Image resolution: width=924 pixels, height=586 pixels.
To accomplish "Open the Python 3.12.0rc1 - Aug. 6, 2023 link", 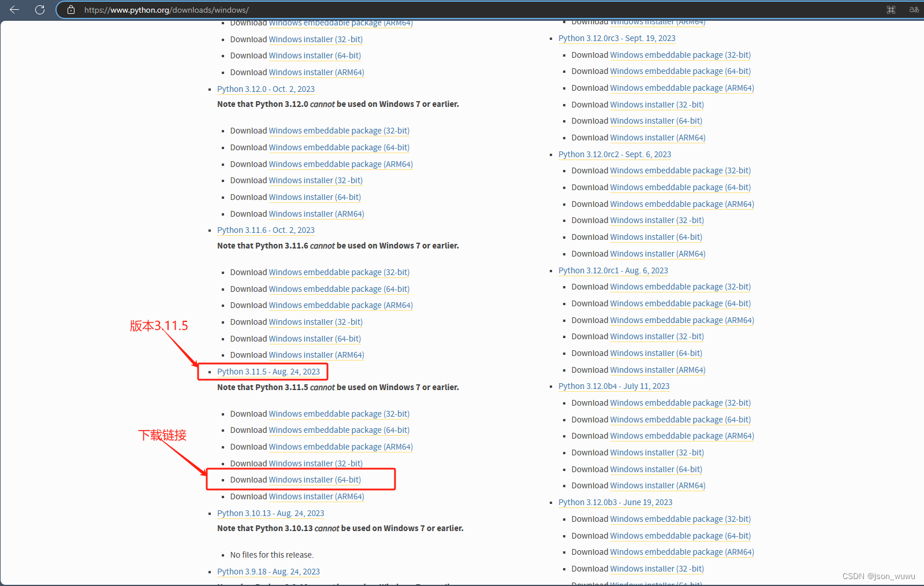I will 613,270.
